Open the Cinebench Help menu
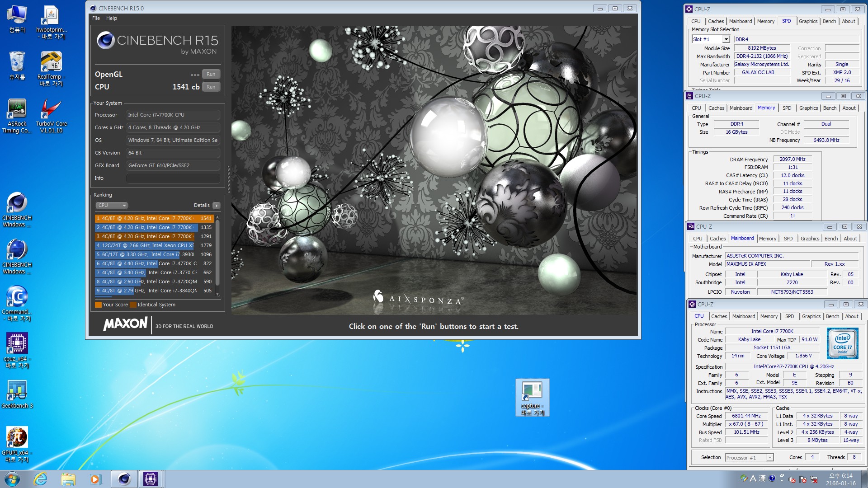The image size is (868, 488). (x=112, y=18)
